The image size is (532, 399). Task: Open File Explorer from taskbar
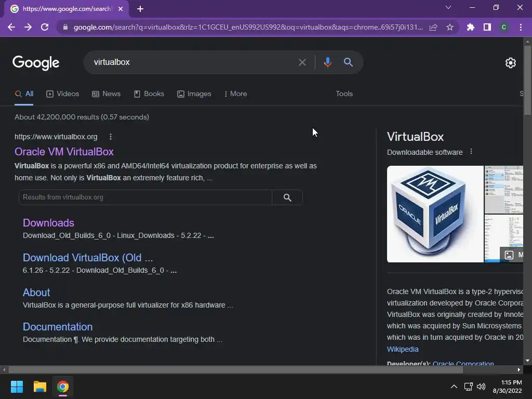[x=39, y=387]
